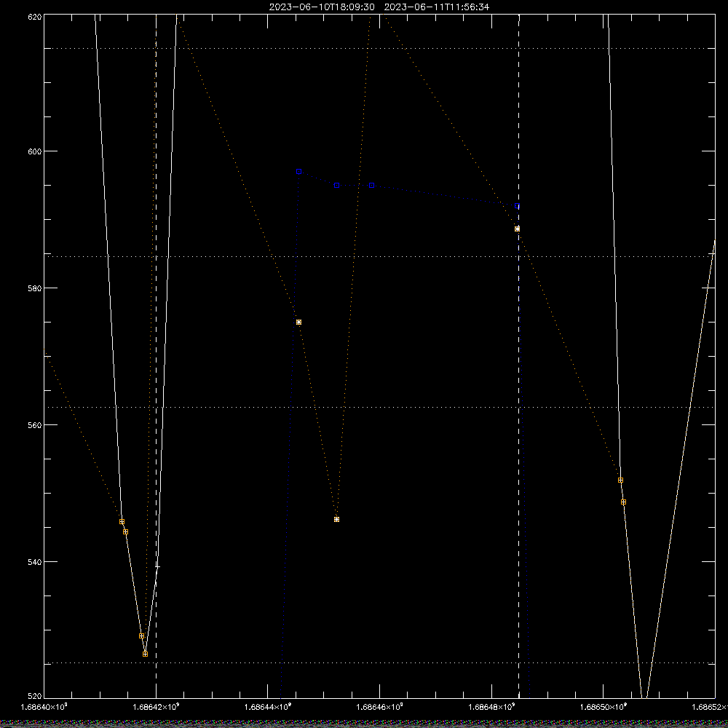The image size is (728, 728).
Task: Select the blue square marker near 592 on right dashed line
Action: click(x=517, y=206)
